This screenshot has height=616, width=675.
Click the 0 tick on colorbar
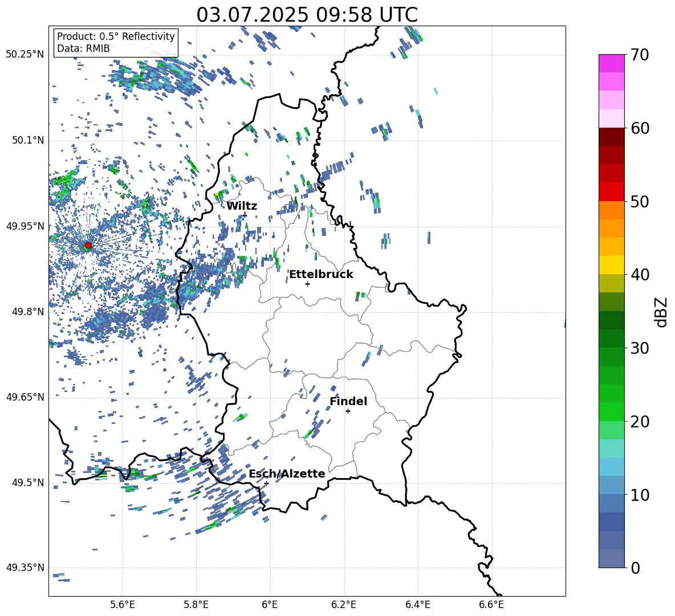coord(636,568)
